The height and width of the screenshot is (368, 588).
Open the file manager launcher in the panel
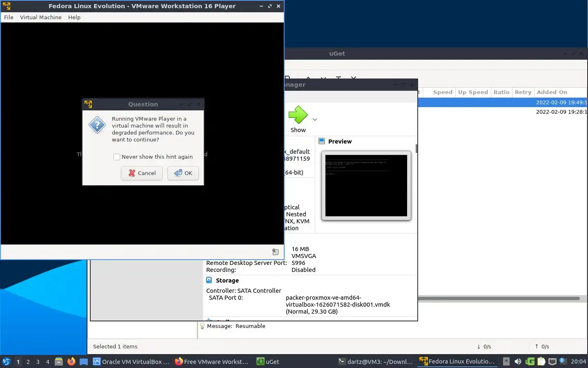59,361
